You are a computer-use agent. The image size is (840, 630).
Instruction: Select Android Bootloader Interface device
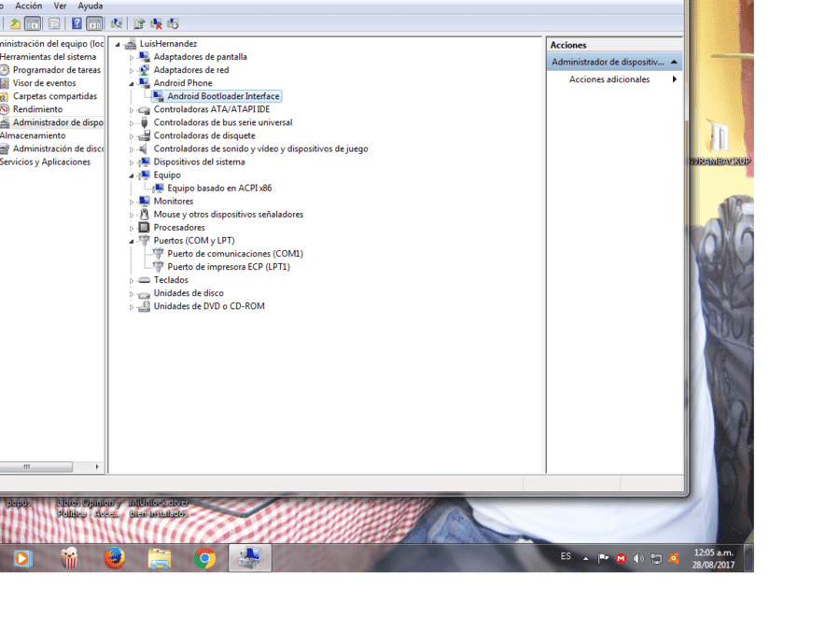tap(223, 96)
